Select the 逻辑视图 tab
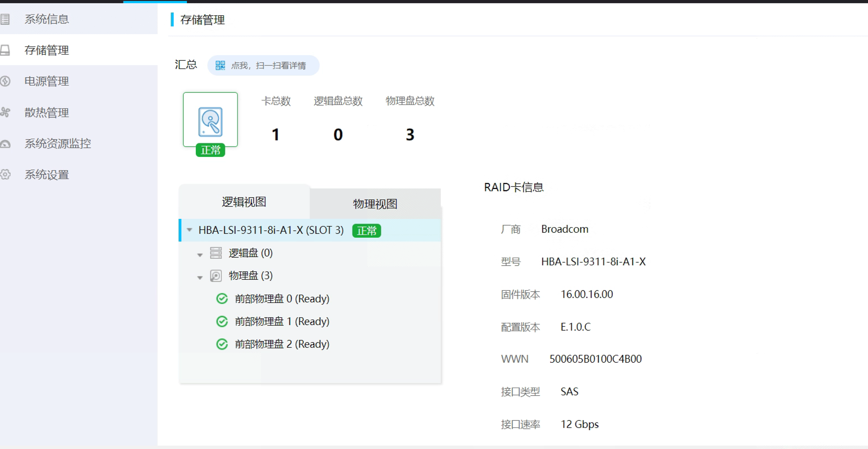 244,202
